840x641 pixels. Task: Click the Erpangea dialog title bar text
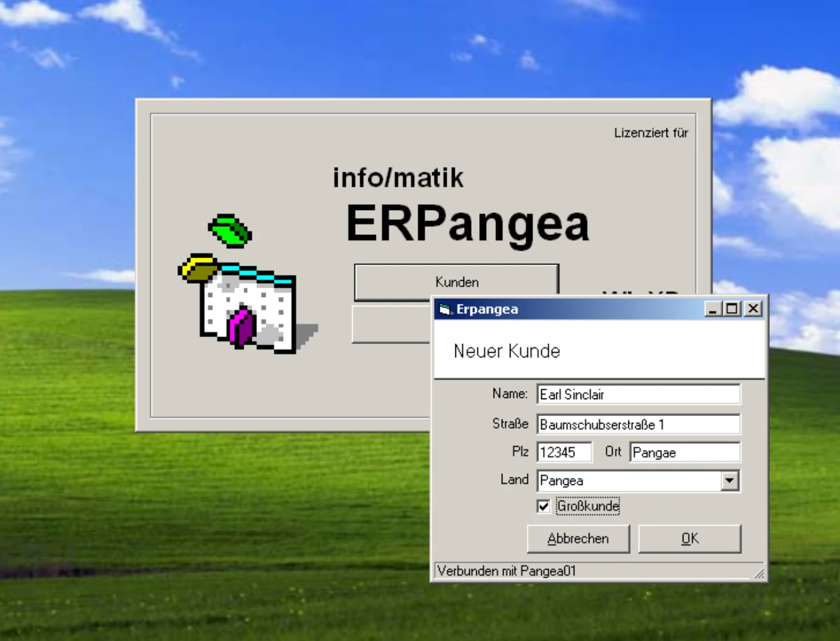tap(487, 309)
